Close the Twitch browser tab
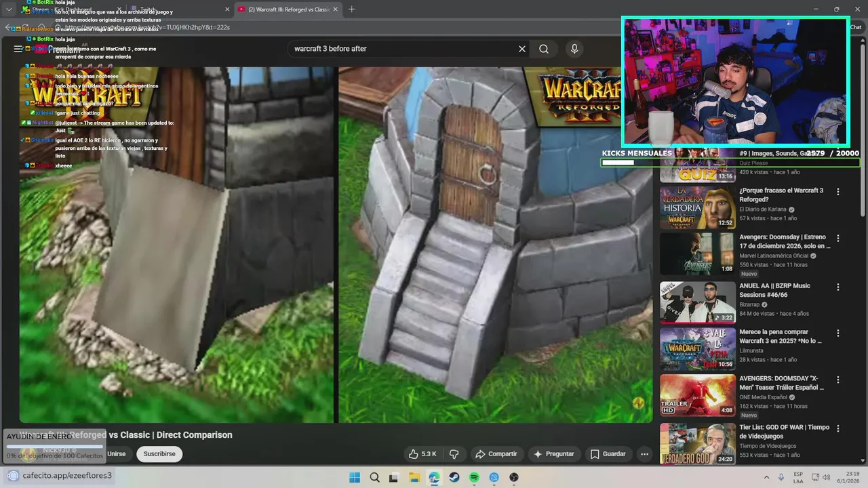The height and width of the screenshot is (488, 868). click(226, 9)
